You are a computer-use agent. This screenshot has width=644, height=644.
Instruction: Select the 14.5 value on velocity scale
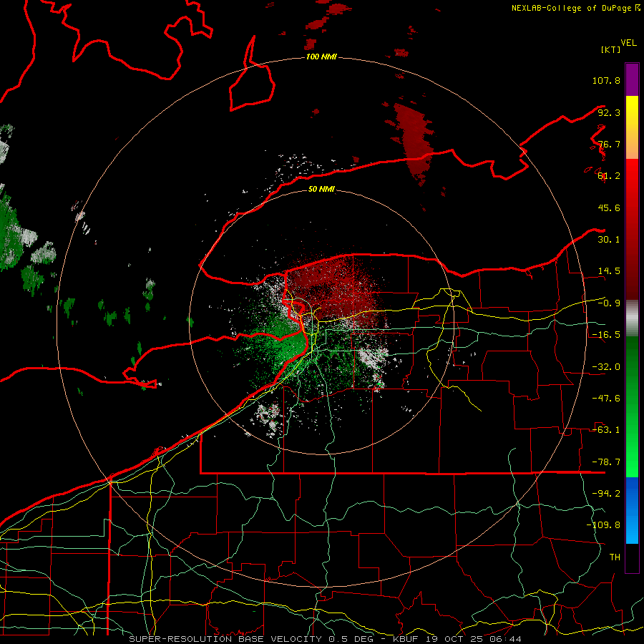tap(609, 271)
